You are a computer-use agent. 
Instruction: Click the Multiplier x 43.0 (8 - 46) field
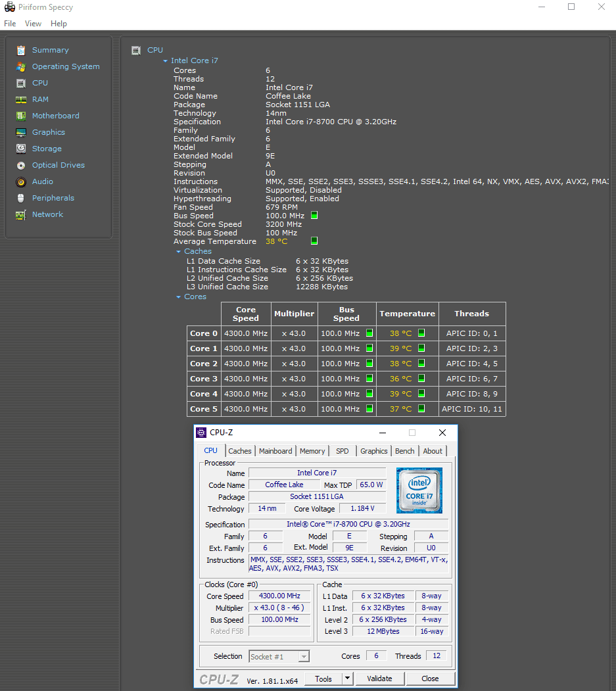pos(279,608)
